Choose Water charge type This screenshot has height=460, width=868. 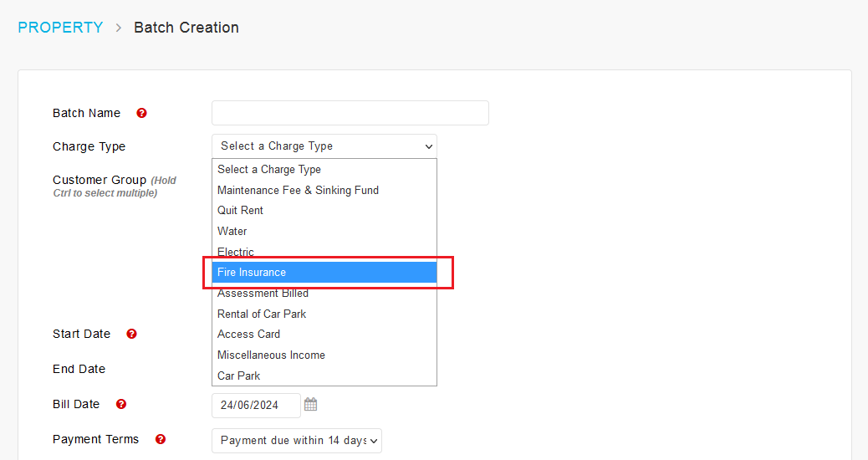(x=324, y=232)
